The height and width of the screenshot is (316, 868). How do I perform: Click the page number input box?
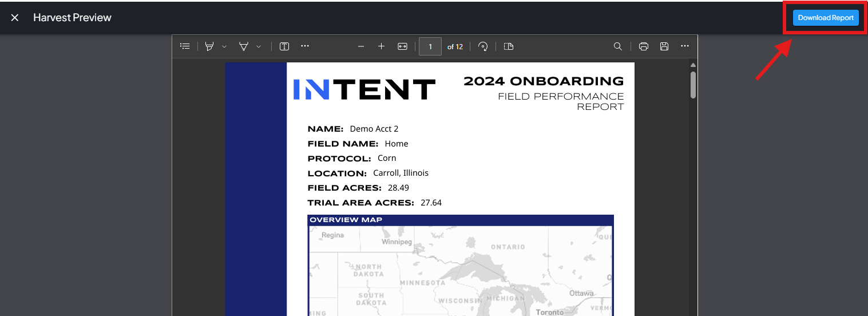(430, 46)
